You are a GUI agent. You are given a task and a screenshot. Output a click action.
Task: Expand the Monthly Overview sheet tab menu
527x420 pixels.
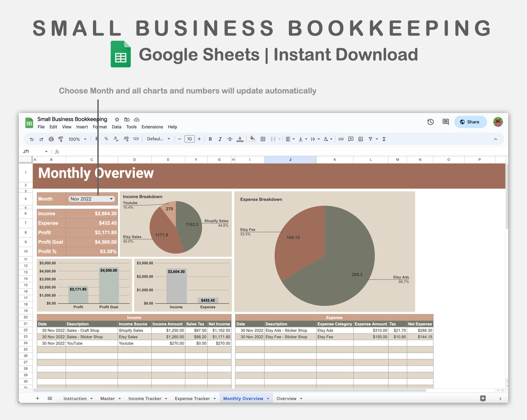point(268,398)
